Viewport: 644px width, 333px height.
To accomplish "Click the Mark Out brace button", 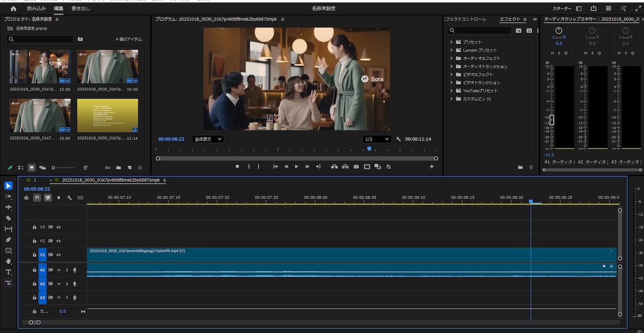I will click(258, 167).
